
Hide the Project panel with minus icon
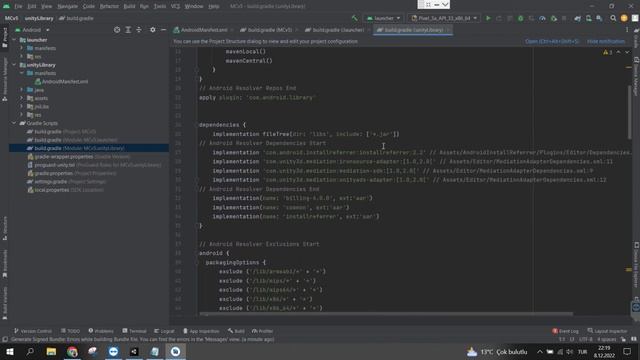pyautogui.click(x=163, y=30)
